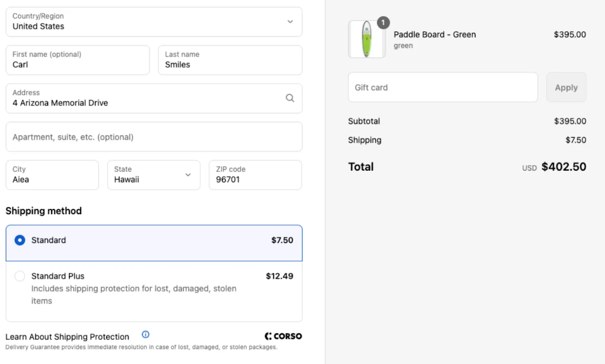
Task: Click the City field containing Aiea
Action: click(x=52, y=175)
